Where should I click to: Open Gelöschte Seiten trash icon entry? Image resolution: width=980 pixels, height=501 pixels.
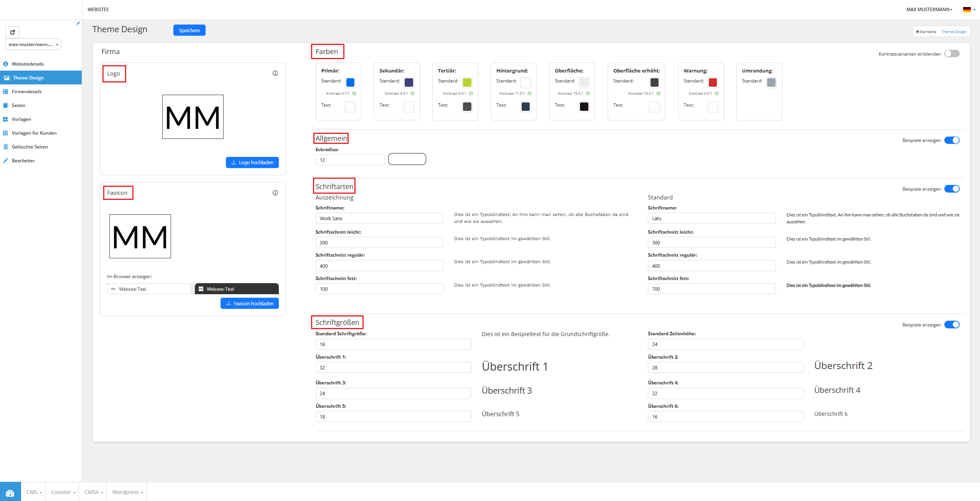(x=6, y=147)
